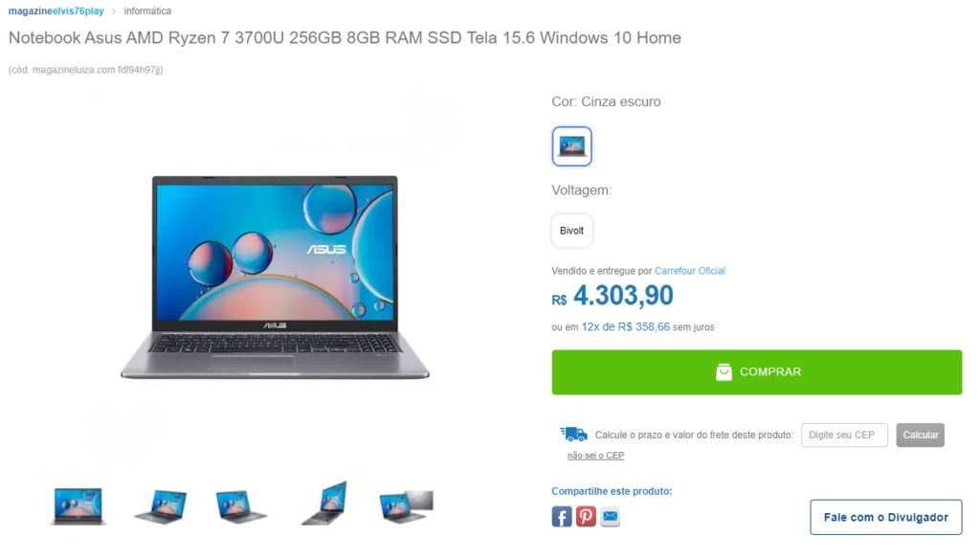The image size is (980, 559).
Task: Click the Calcular shipping button
Action: (920, 436)
